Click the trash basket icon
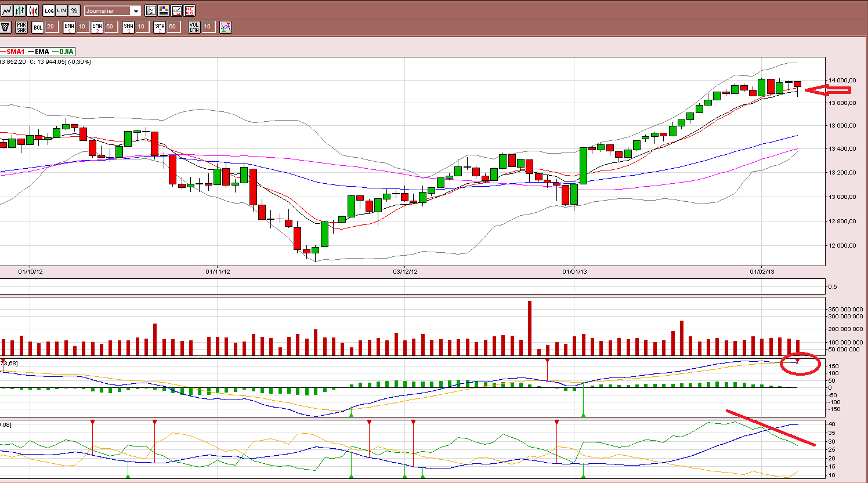The width and height of the screenshot is (868, 483). tap(5, 27)
